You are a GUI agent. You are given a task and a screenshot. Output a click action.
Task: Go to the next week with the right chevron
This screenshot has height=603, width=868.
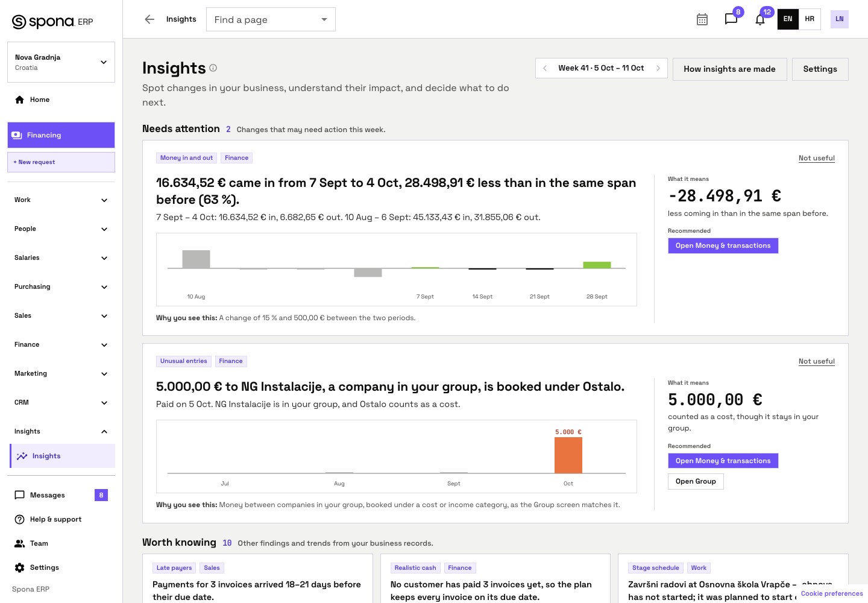click(x=658, y=68)
